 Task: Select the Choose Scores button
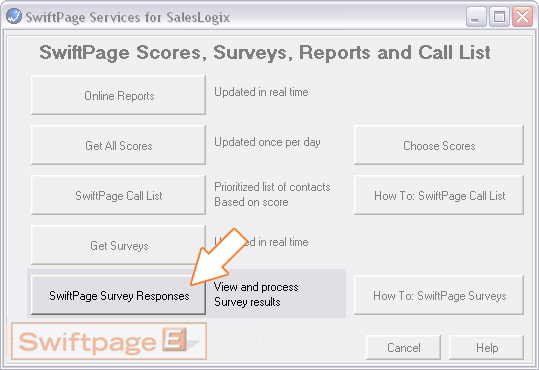(x=439, y=145)
